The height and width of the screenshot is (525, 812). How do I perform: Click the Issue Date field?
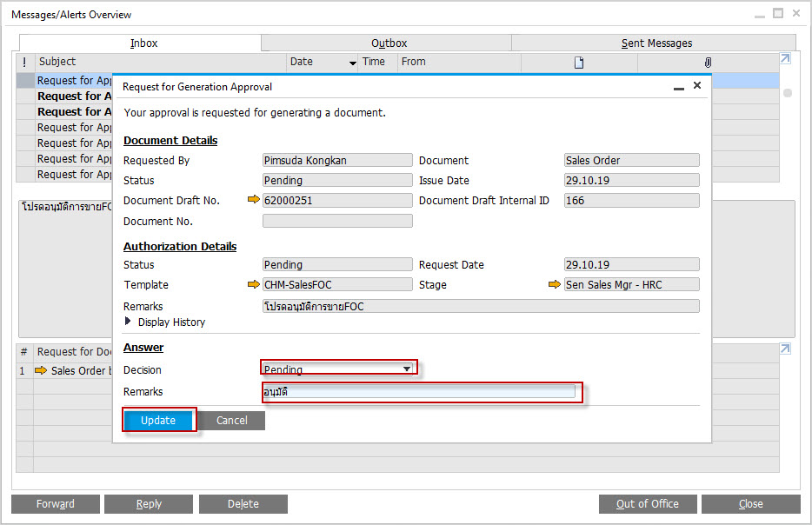coord(632,180)
